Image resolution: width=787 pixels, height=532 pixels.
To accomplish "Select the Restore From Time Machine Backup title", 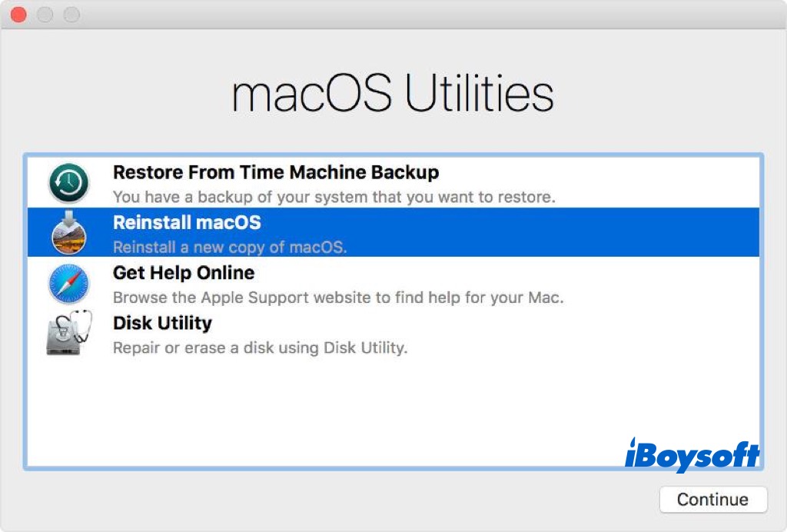I will [276, 172].
